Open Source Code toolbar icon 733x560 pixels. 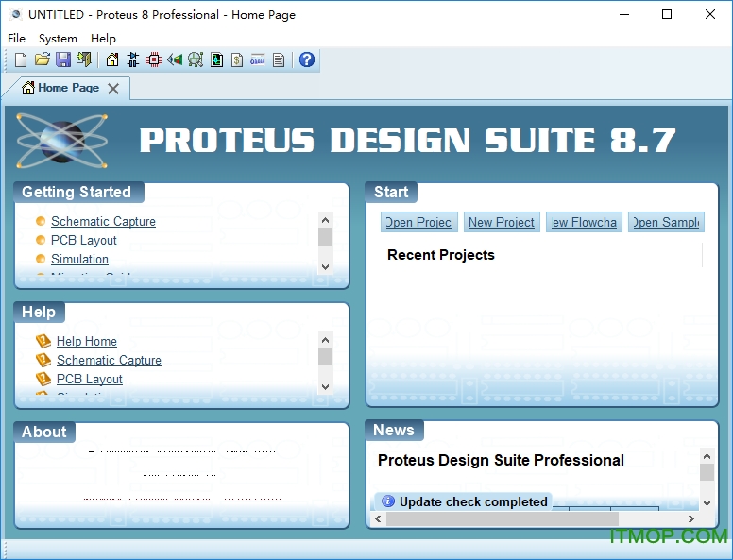[258, 59]
